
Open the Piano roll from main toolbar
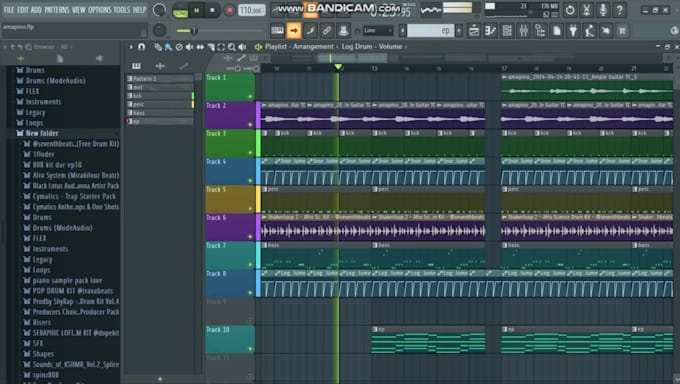pos(490,31)
